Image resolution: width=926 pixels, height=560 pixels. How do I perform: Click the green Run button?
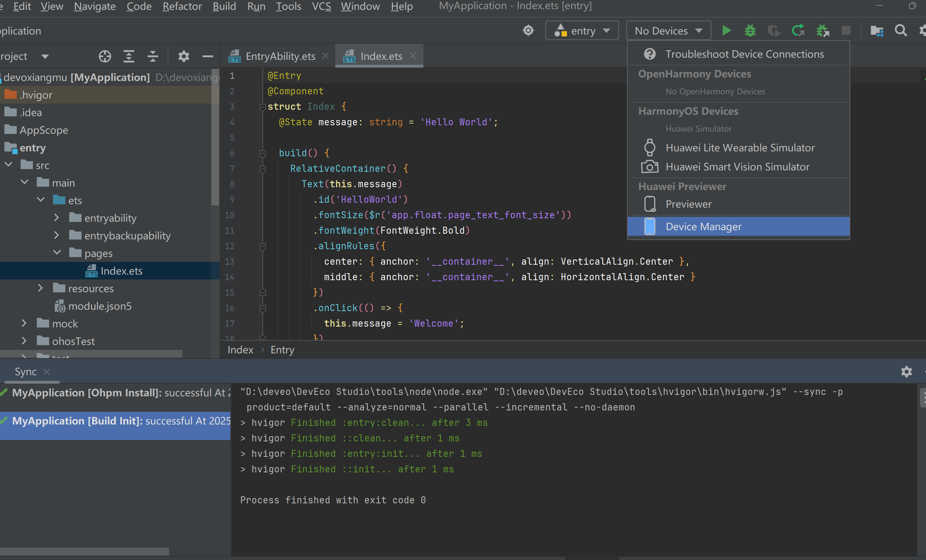click(x=726, y=30)
